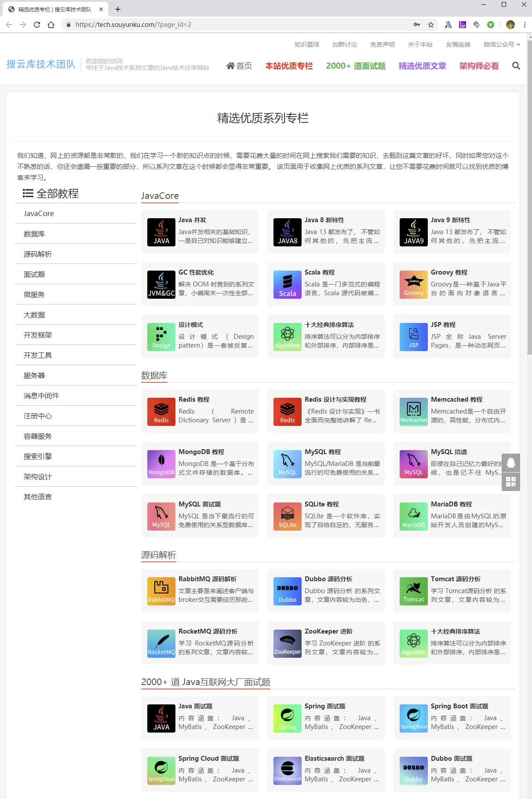
Task: Go to 首页 in the main nav
Action: [x=239, y=66]
